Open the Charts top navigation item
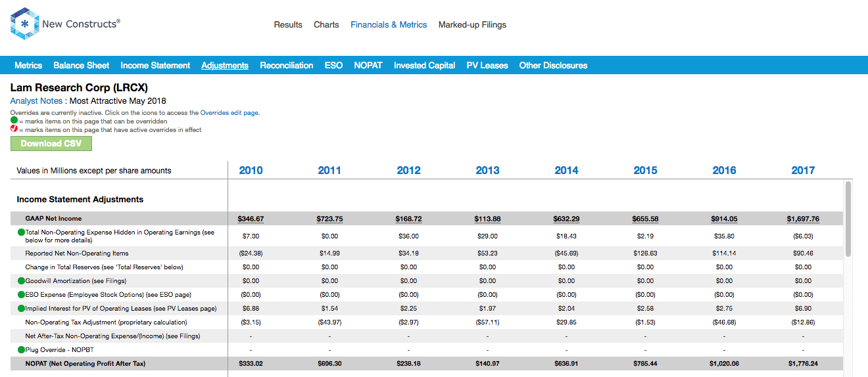The width and height of the screenshot is (868, 377). [x=326, y=25]
